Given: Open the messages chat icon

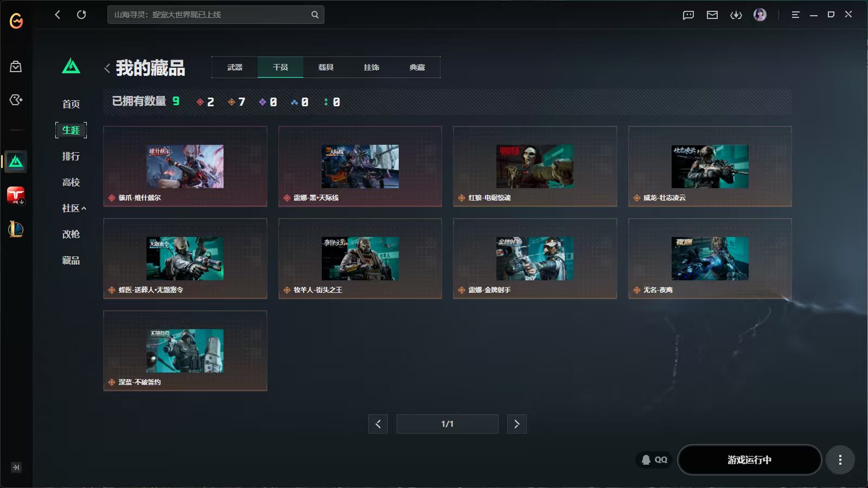Looking at the screenshot, I should point(688,15).
